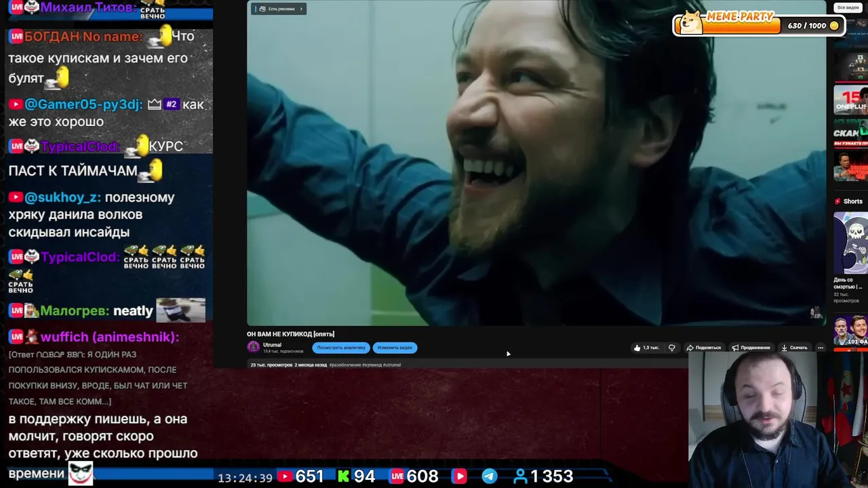Open the three-dot more actions menu
Image resolution: width=868 pixels, height=488 pixels.
pyautogui.click(x=820, y=348)
